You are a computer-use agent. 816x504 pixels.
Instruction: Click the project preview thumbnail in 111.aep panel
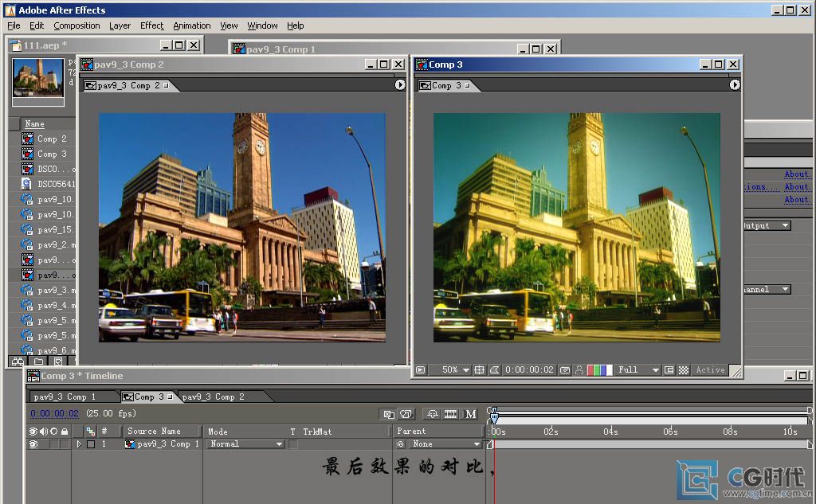(38, 77)
